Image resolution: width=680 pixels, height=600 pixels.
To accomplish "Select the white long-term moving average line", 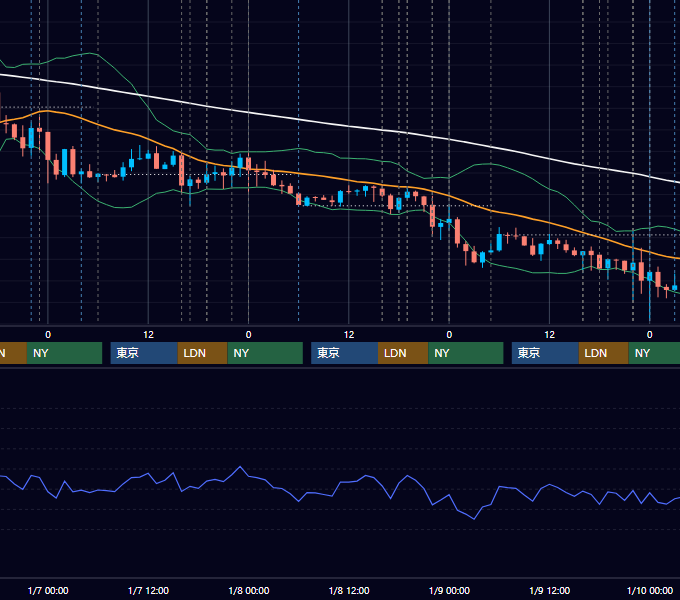I will tap(349, 127).
